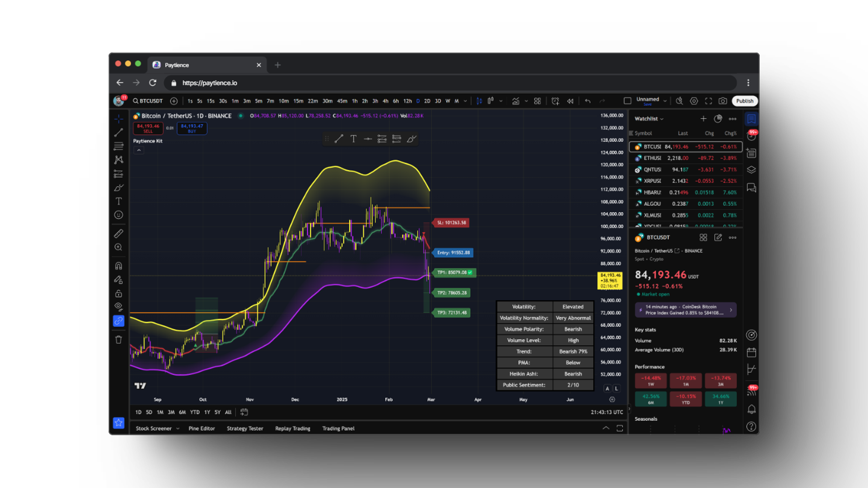Toggle stay in drawing mode pencil-lock

[x=118, y=280]
